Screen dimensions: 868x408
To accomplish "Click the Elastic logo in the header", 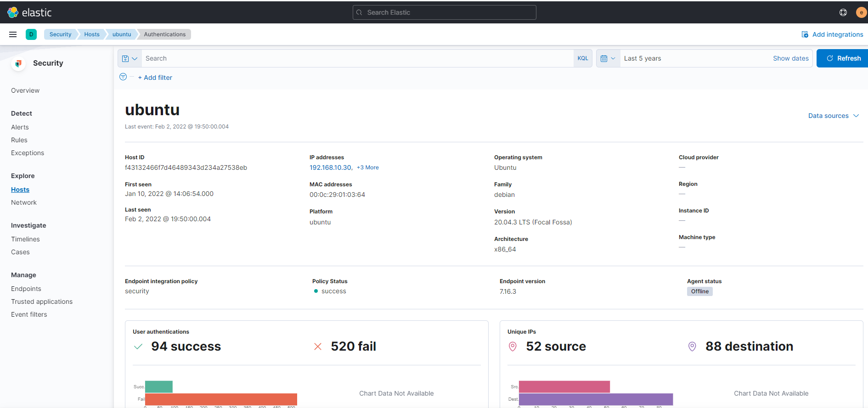I will 29,12.
